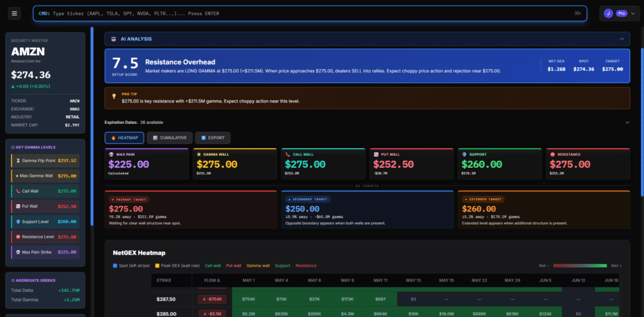Click the Total Gamma +3.26M value
This screenshot has height=317, width=644.
pos(71,300)
